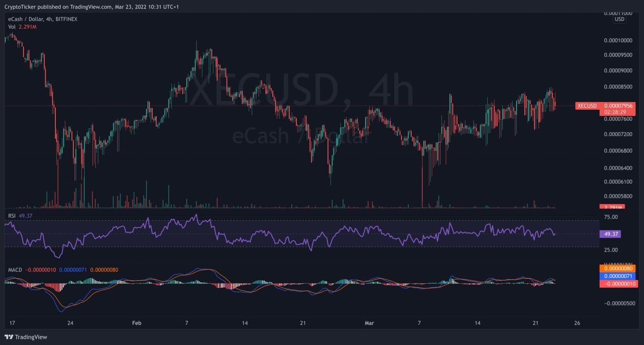Click the 2.291M volume value in legend
Screen dimensions: 644x345
[x=28, y=27]
